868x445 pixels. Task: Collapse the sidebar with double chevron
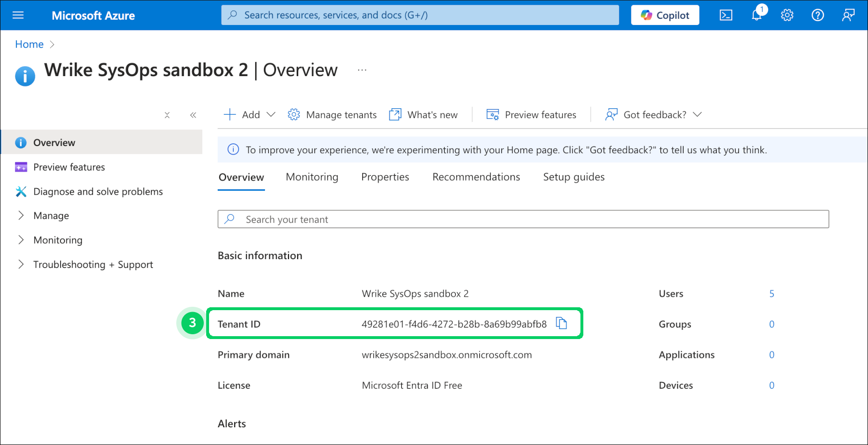coord(193,115)
